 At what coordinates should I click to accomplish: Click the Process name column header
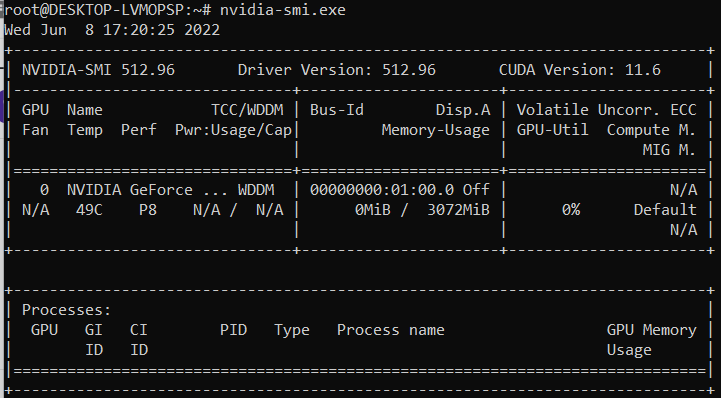point(391,330)
